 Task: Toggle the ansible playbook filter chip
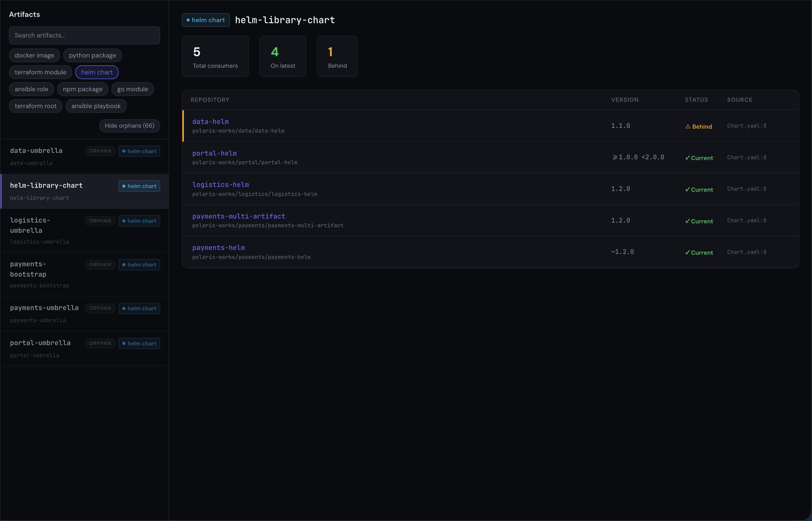click(96, 106)
